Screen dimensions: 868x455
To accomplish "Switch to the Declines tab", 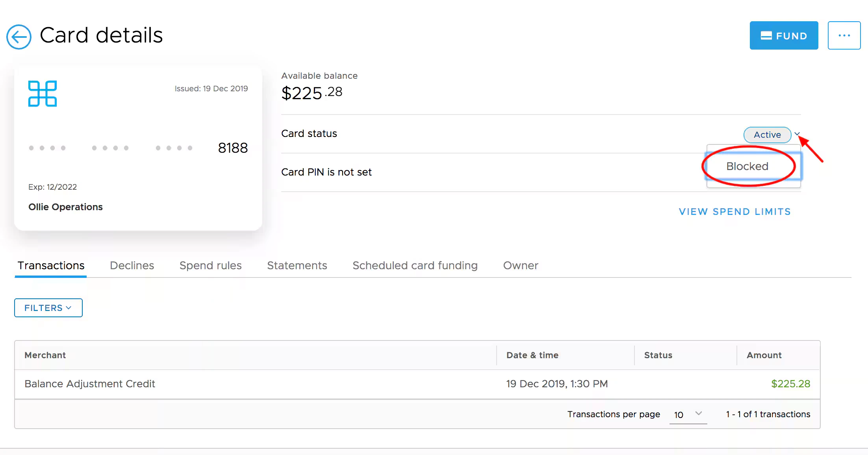I will click(132, 266).
